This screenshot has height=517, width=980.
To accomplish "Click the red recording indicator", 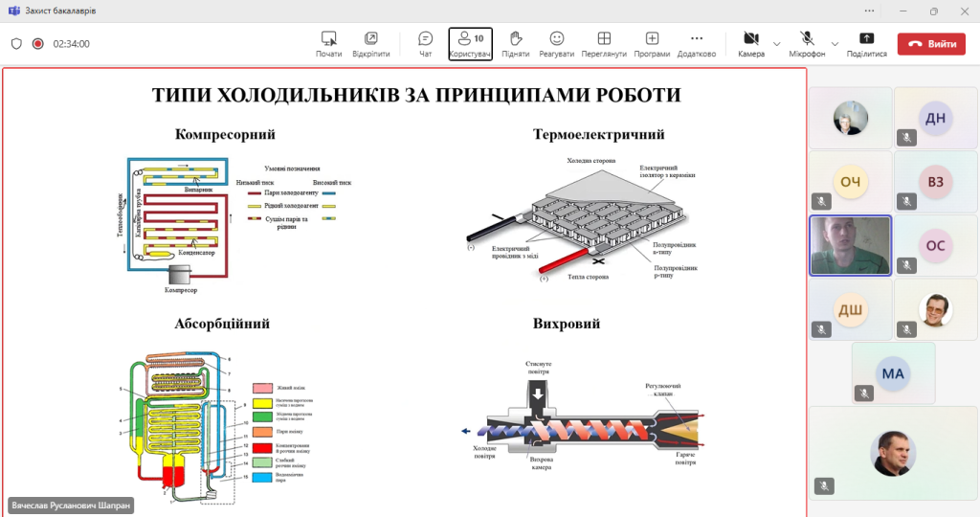I will [x=38, y=43].
